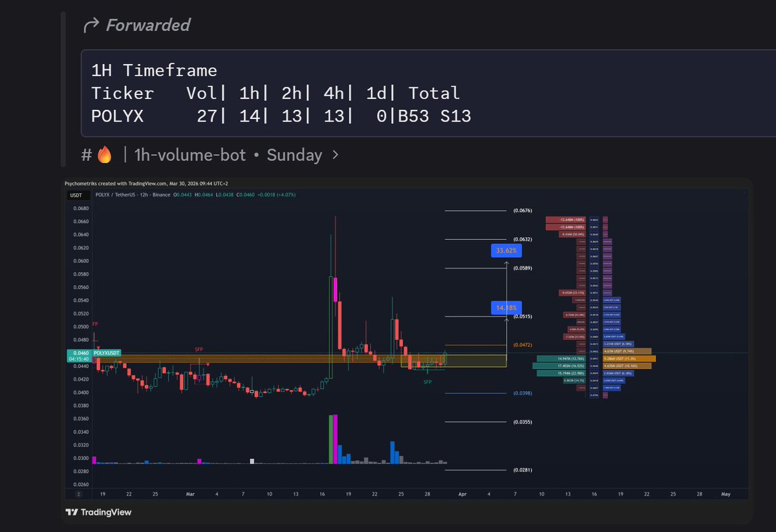Click the (0.0281) level label

pos(523,470)
